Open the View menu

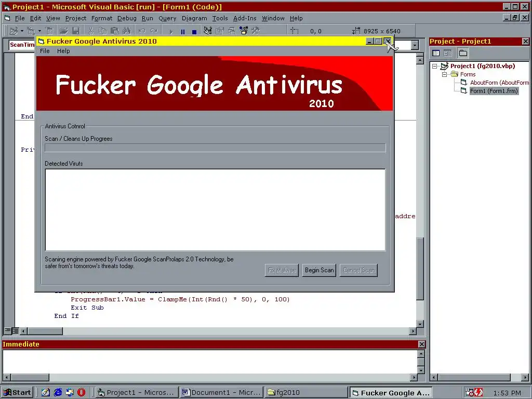click(53, 18)
